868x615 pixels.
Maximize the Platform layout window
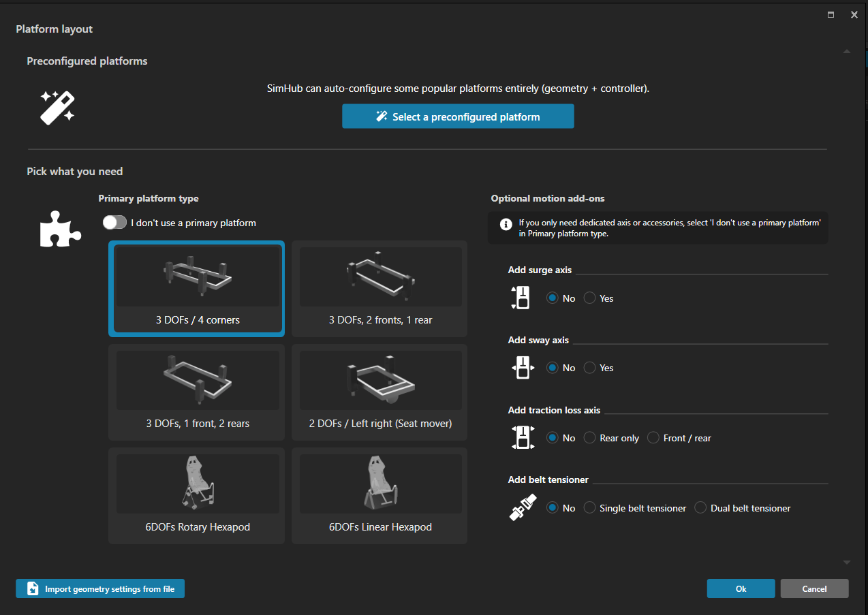(831, 14)
